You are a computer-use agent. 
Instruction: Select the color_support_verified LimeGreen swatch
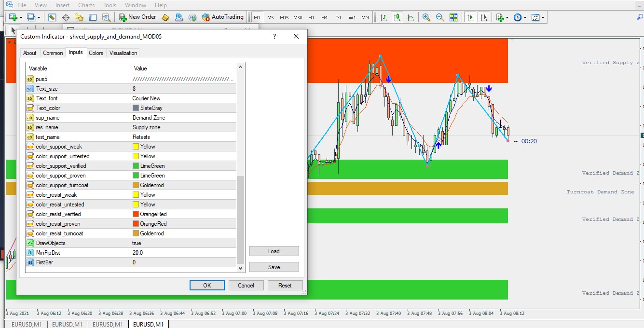136,166
